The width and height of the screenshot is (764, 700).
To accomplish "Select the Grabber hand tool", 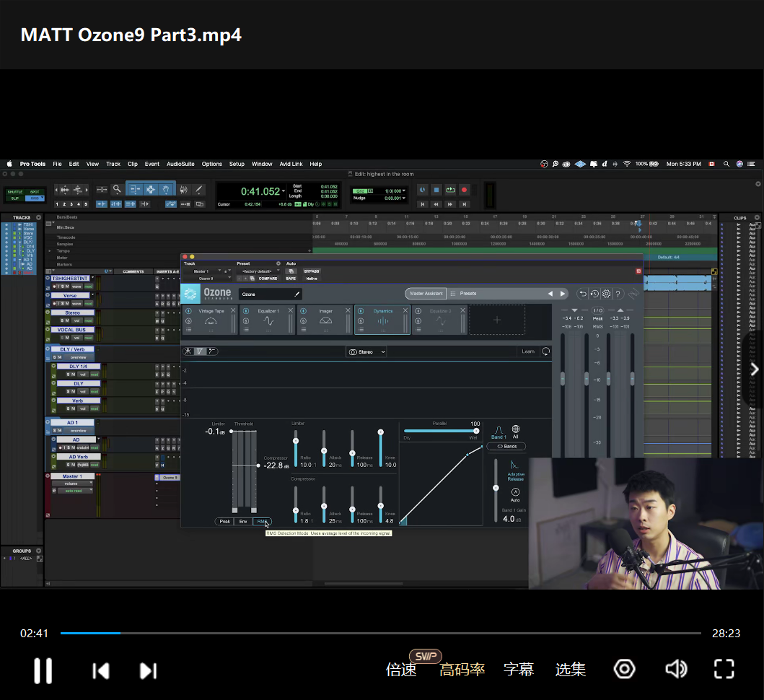I will [x=166, y=189].
